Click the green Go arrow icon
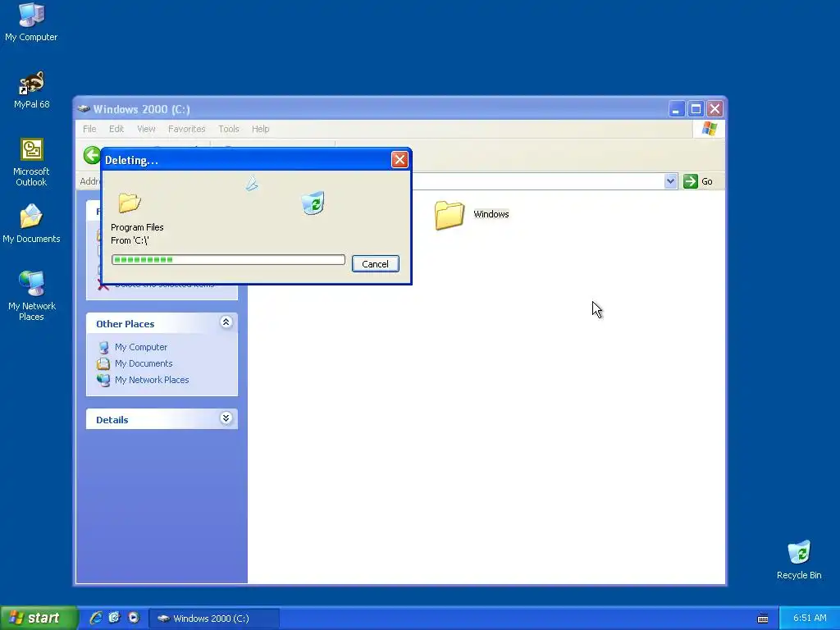 (x=691, y=181)
